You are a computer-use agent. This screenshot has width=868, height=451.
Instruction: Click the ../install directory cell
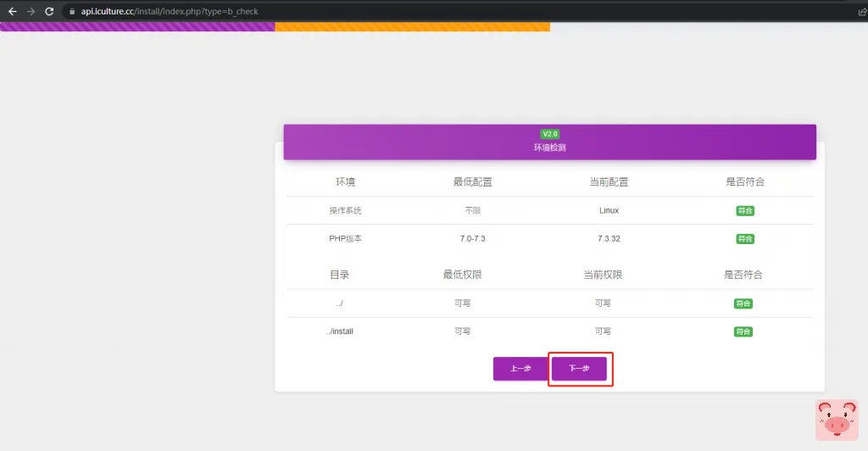340,331
